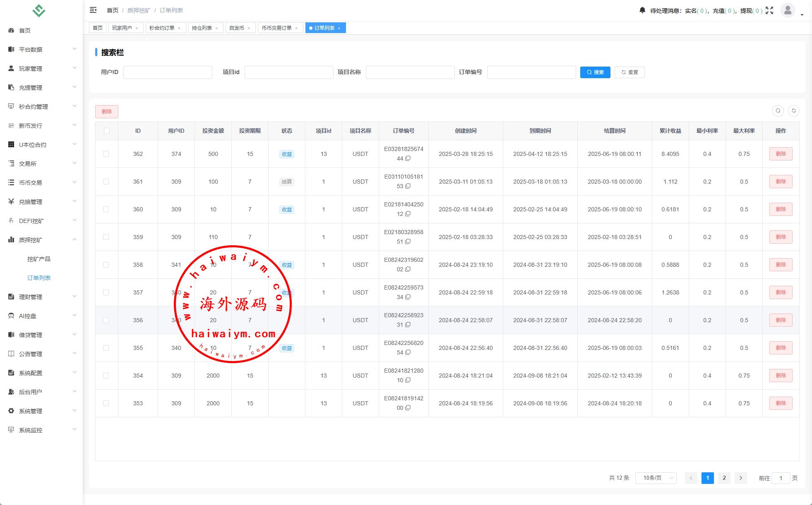Copy order number E0328182567444
The height and width of the screenshot is (505, 812).
408,158
